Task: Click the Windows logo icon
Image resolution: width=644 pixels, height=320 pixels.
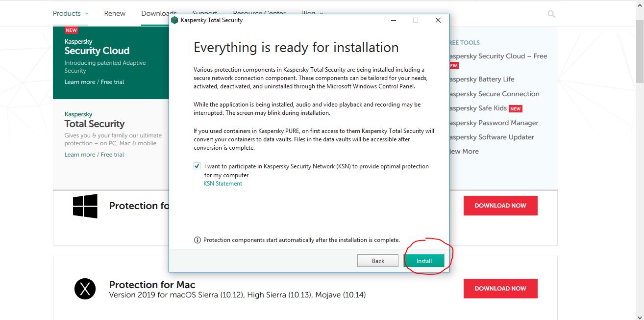Action: coord(85,206)
